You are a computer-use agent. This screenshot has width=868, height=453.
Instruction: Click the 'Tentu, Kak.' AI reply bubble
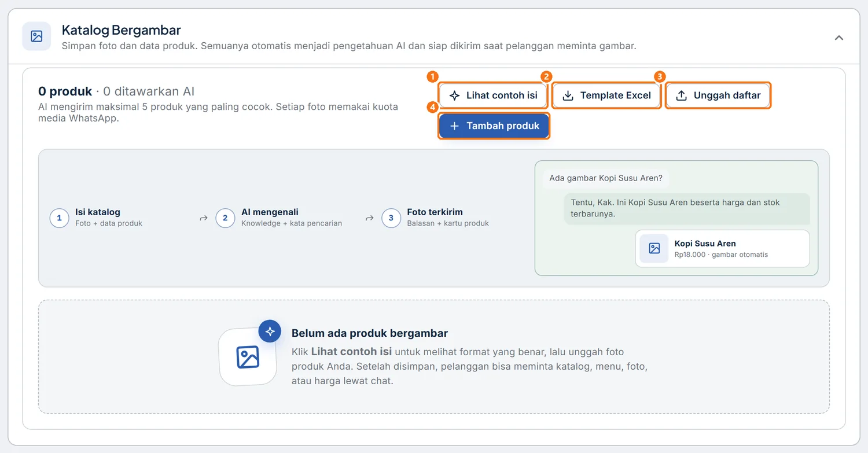pyautogui.click(x=687, y=208)
